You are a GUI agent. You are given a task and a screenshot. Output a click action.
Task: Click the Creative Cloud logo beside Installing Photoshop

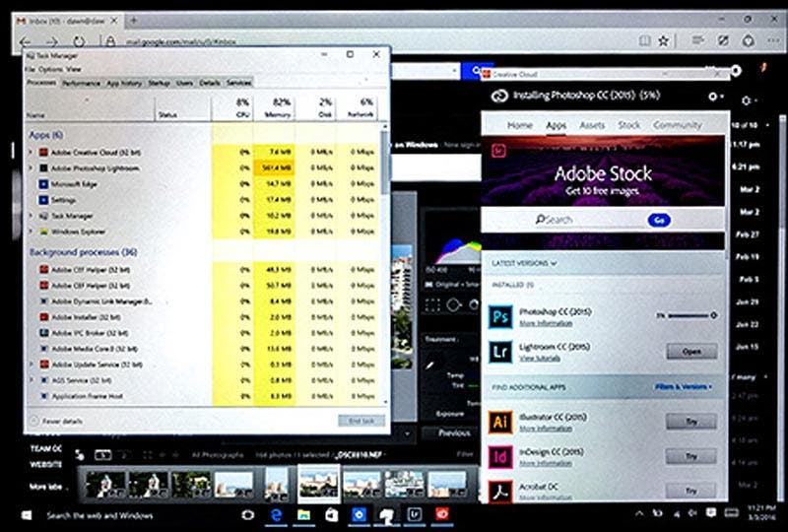pyautogui.click(x=499, y=96)
